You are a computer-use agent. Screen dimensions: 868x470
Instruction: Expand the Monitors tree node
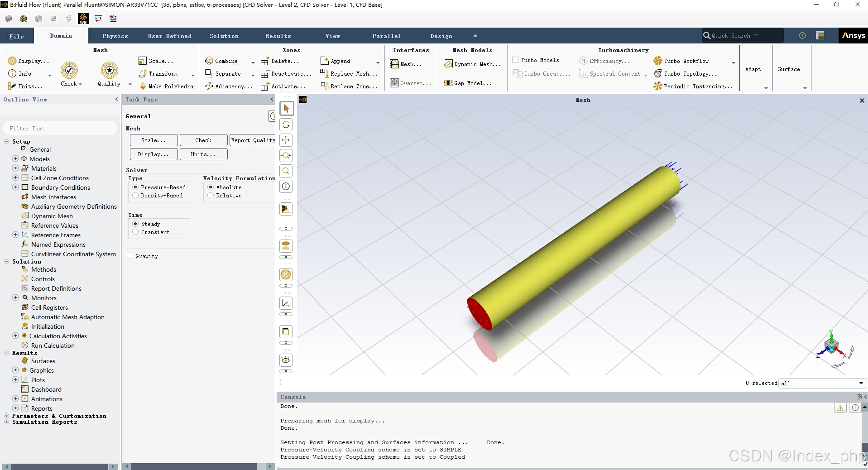pyautogui.click(x=15, y=298)
